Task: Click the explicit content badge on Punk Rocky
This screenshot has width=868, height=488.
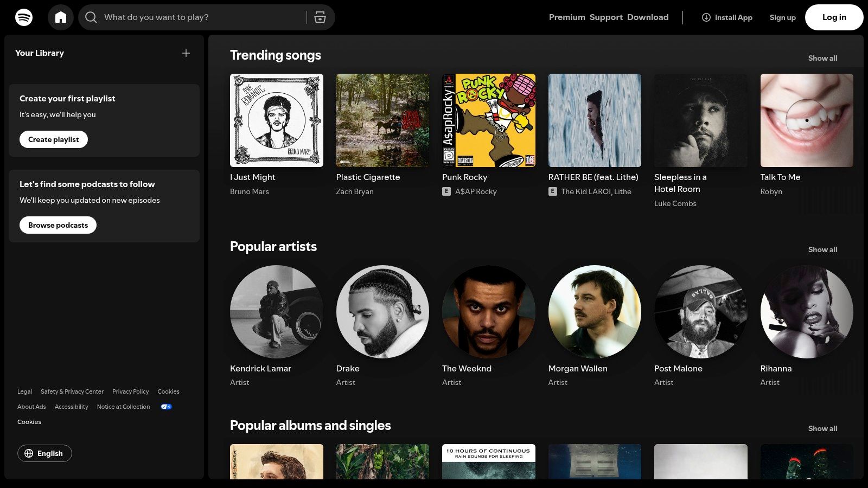Action: click(446, 191)
